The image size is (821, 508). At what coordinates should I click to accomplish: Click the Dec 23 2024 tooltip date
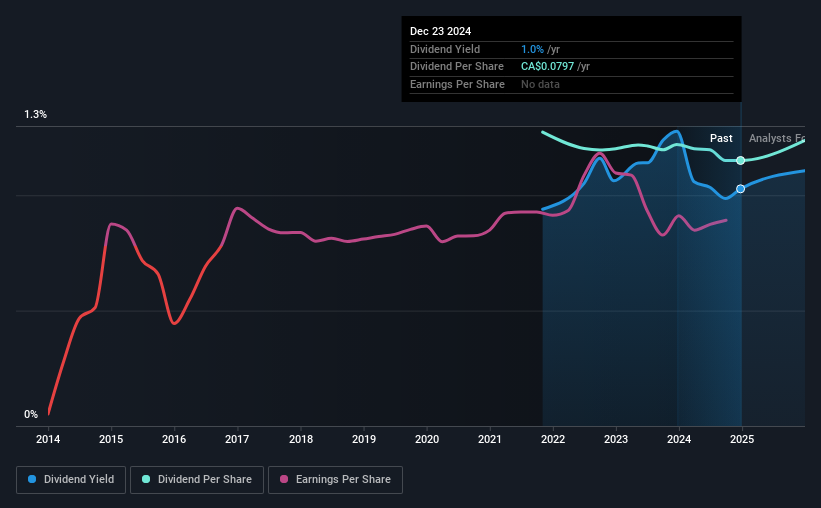pyautogui.click(x=440, y=31)
